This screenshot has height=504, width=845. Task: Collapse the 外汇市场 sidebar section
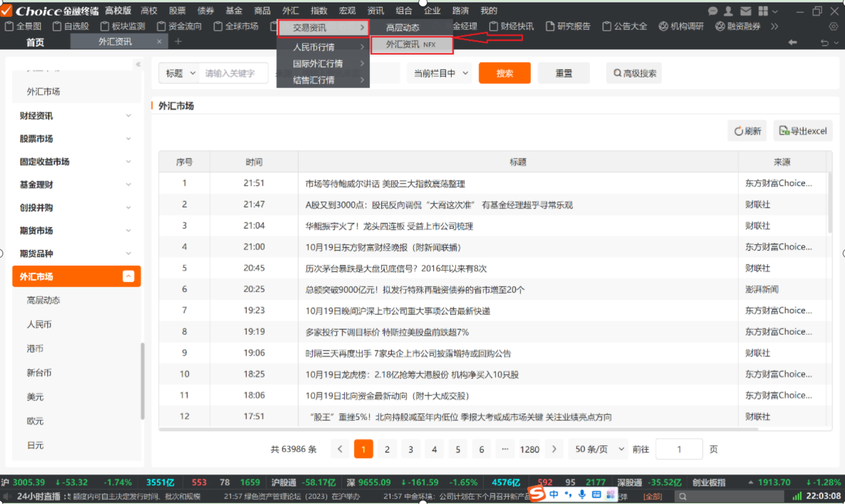pyautogui.click(x=128, y=277)
